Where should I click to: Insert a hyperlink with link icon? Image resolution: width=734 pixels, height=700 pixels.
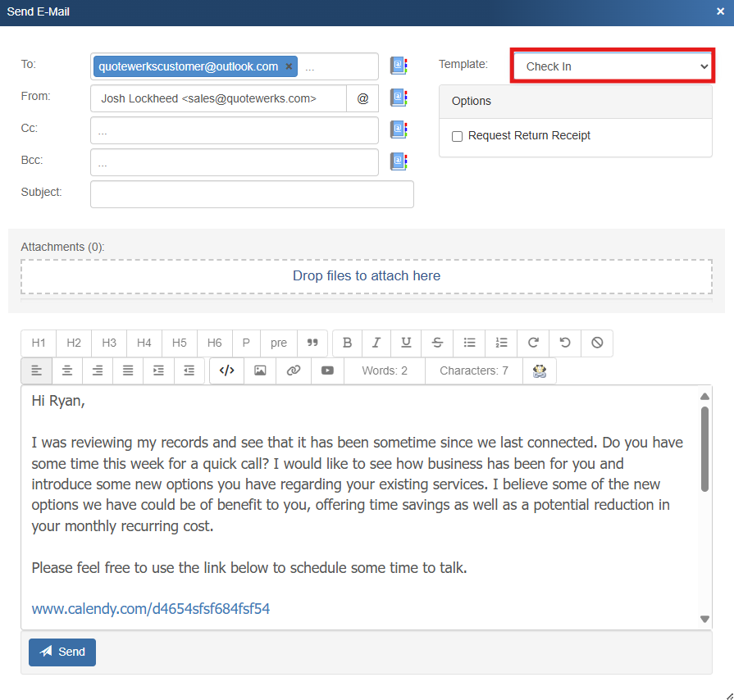point(294,370)
